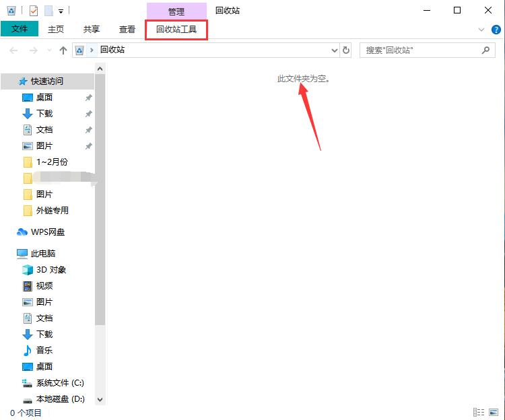This screenshot has height=420, width=505.
Task: Minimize the 回收站 window
Action: point(427,10)
